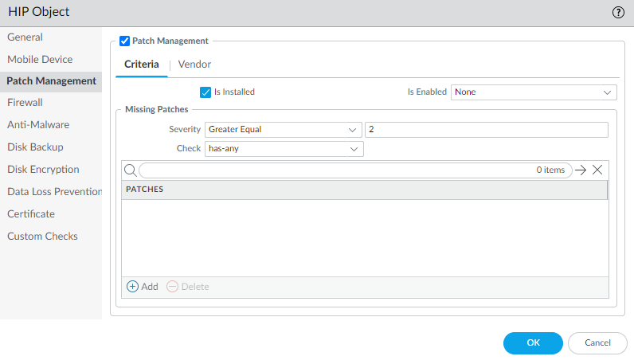Click the Severity value input field
This screenshot has height=364, width=634.
click(486, 130)
